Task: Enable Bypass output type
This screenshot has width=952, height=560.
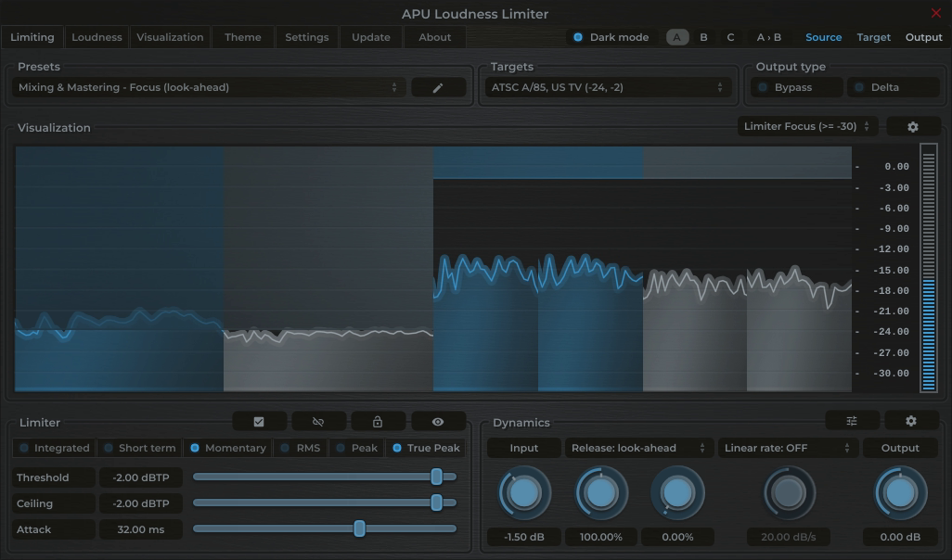Action: tap(793, 86)
